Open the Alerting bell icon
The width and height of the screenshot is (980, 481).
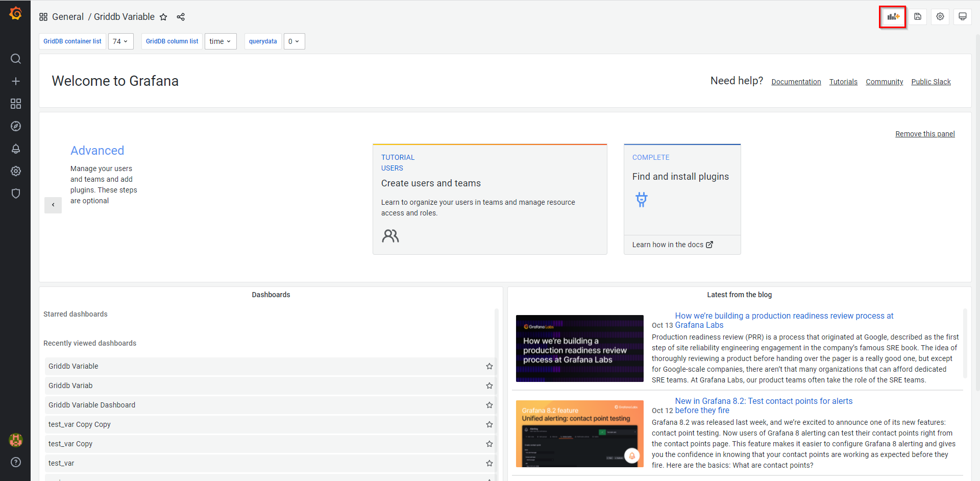(16, 149)
